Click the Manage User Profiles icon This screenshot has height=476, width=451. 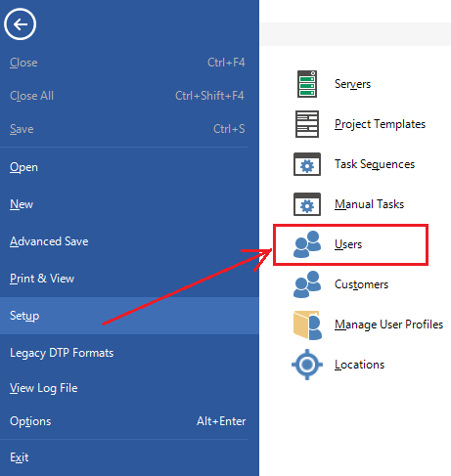click(307, 325)
